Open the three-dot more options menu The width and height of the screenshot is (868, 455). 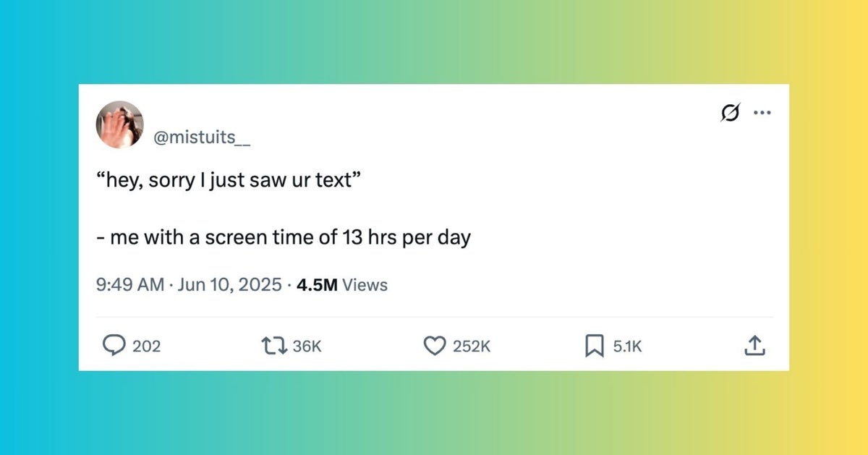762,114
